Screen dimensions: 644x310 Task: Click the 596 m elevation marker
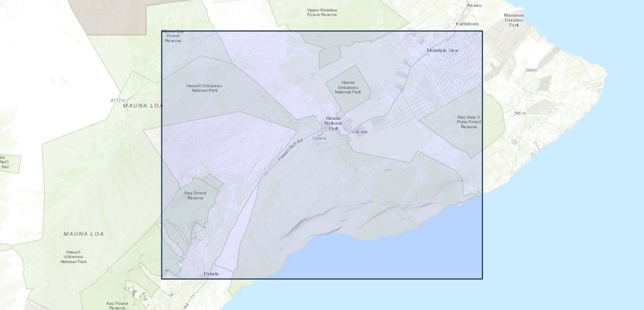pyautogui.click(x=520, y=113)
